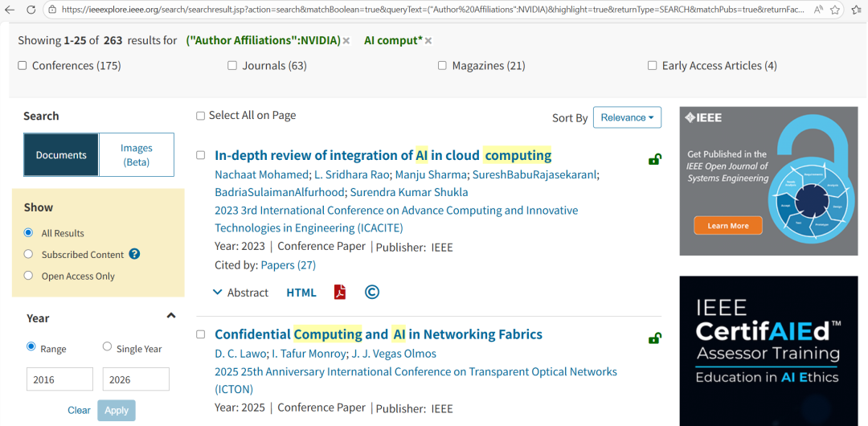Open ICACITE 2023 conference link
This screenshot has height=426, width=868.
tap(396, 219)
